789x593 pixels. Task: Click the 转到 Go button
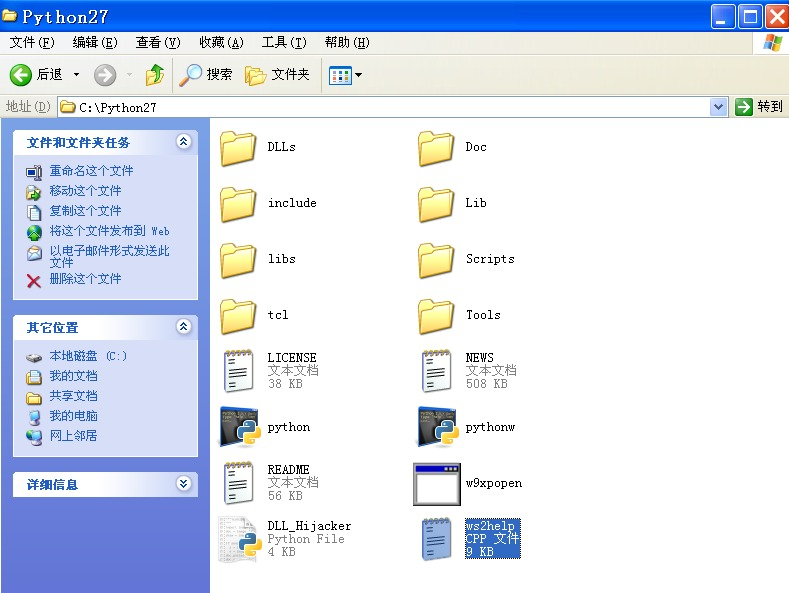(759, 107)
